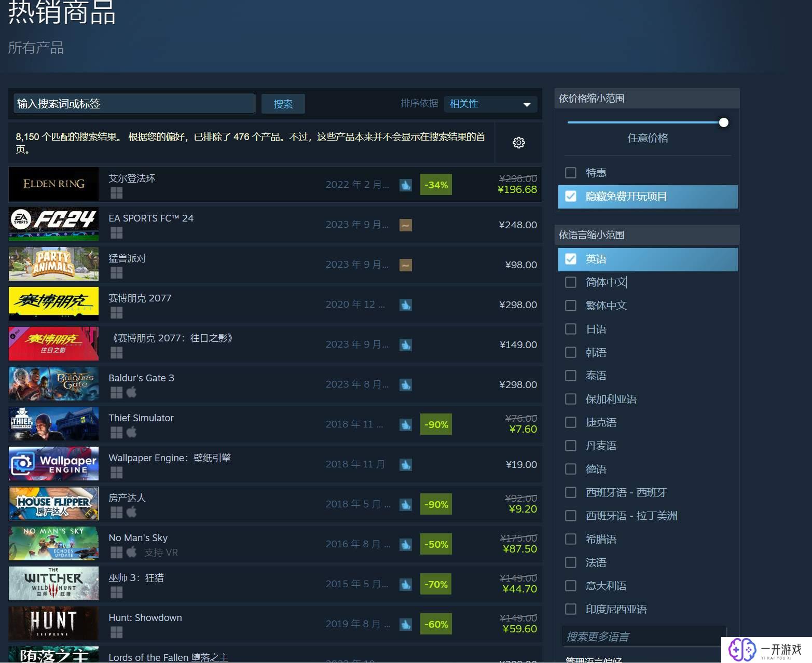Screen dimensions: 812x663
Task: Open the Lords of the Fallen listing
Action: pyautogui.click(x=168, y=657)
